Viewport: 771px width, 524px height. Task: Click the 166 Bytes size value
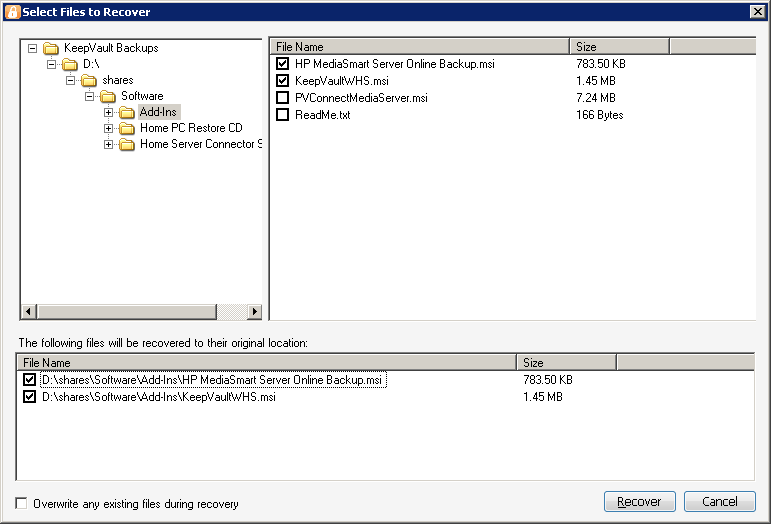click(x=599, y=115)
